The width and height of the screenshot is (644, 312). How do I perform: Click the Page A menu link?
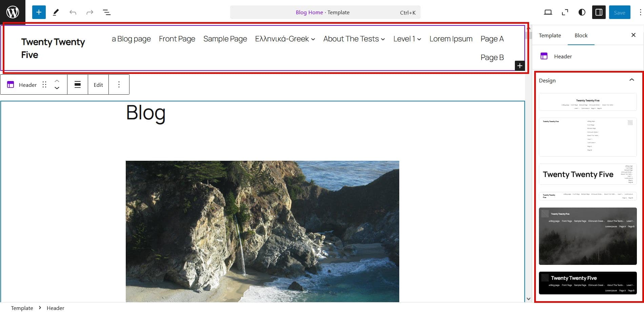coord(492,39)
